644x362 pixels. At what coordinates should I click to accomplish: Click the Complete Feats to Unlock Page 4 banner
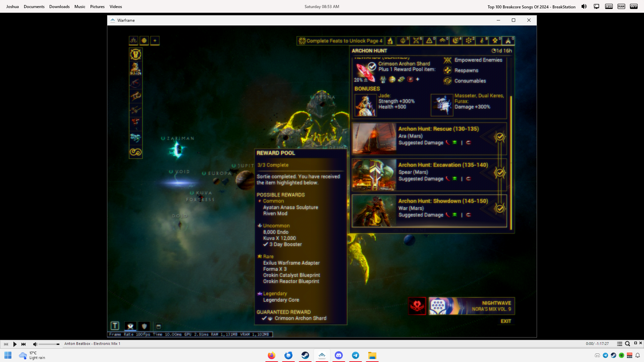click(x=340, y=41)
